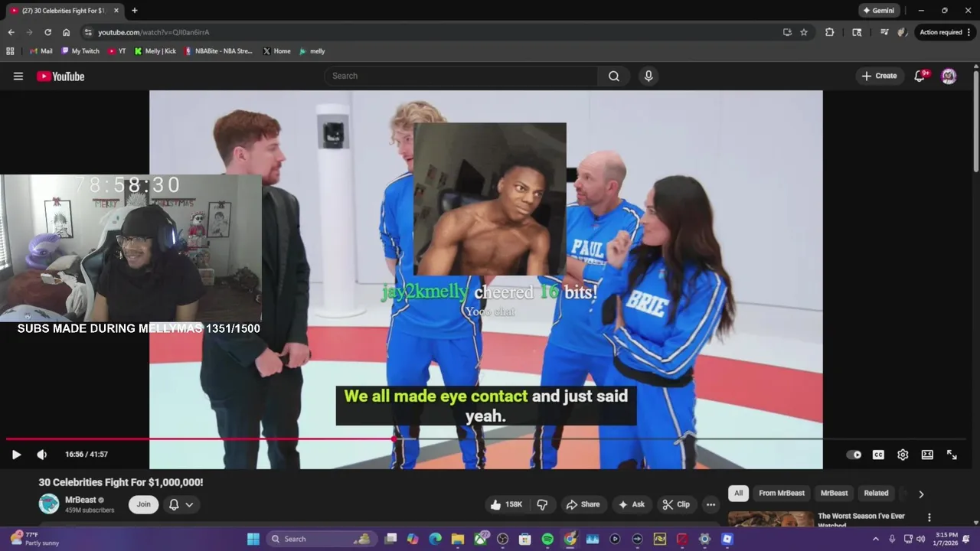This screenshot has width=980, height=551.
Task: Enter full screen mode
Action: 952,455
